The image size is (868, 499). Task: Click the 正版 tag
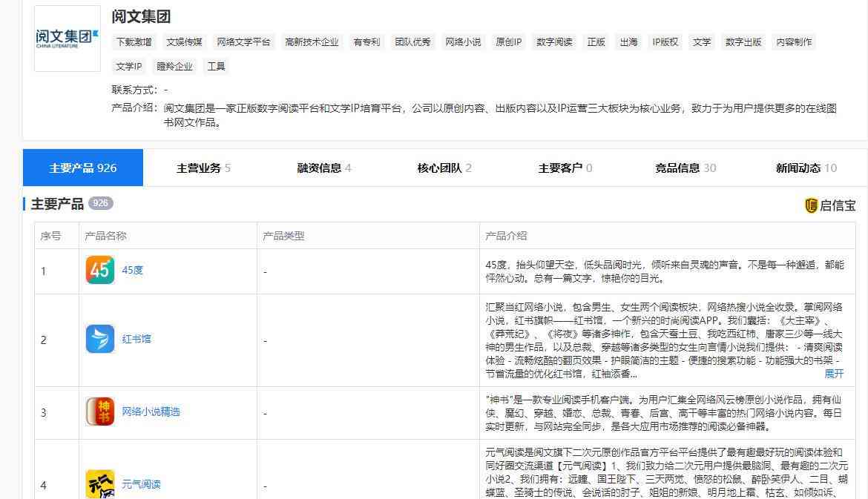click(x=596, y=42)
